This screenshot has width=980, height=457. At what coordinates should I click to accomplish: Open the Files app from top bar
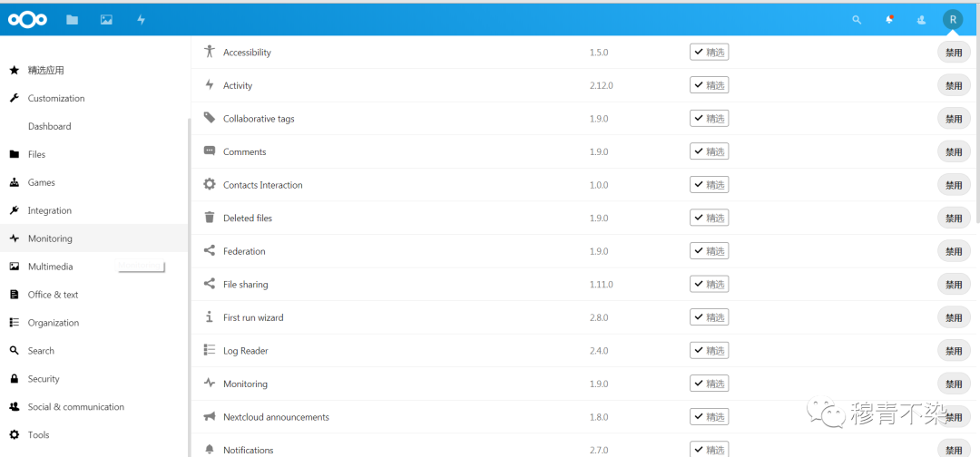[x=73, y=20]
